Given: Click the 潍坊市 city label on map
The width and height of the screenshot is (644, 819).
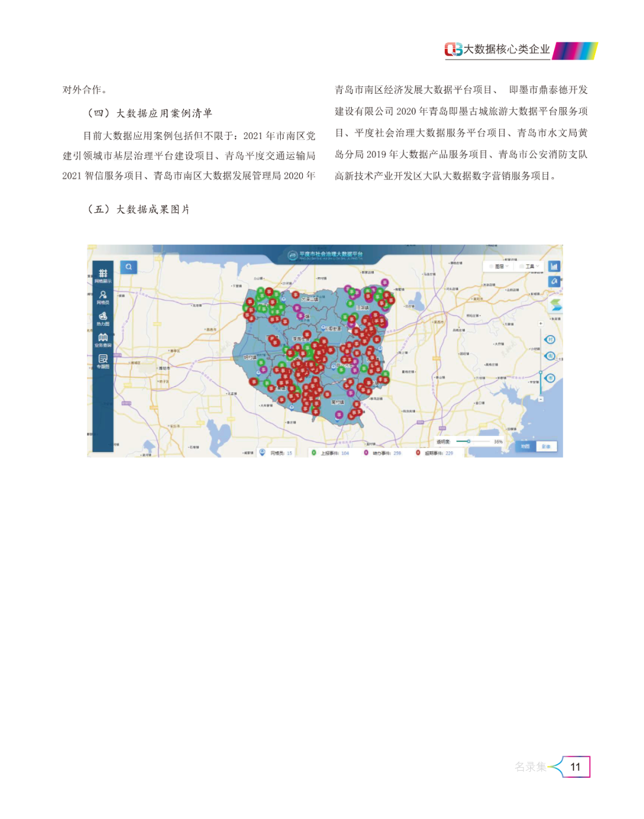Looking at the screenshot, I should (164, 369).
